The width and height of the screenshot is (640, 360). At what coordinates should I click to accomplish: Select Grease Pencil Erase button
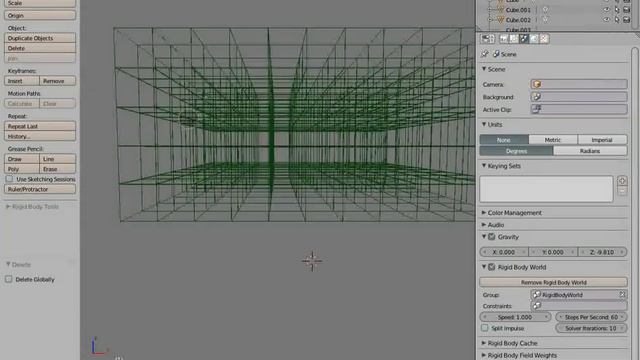pos(58,169)
